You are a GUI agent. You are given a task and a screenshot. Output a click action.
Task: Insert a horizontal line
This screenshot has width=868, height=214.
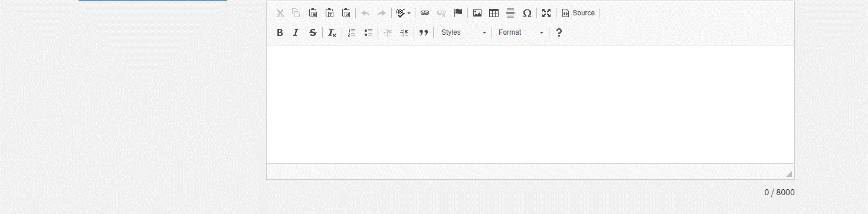click(x=510, y=13)
